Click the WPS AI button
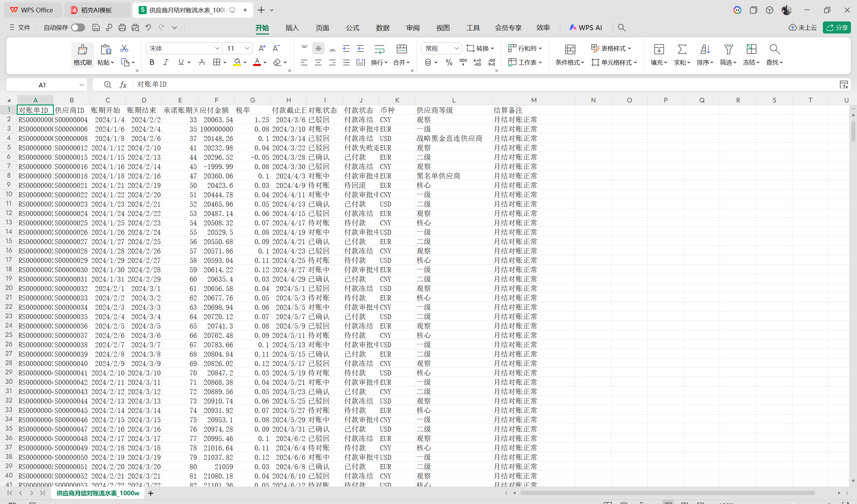The width and height of the screenshot is (857, 504). click(586, 27)
